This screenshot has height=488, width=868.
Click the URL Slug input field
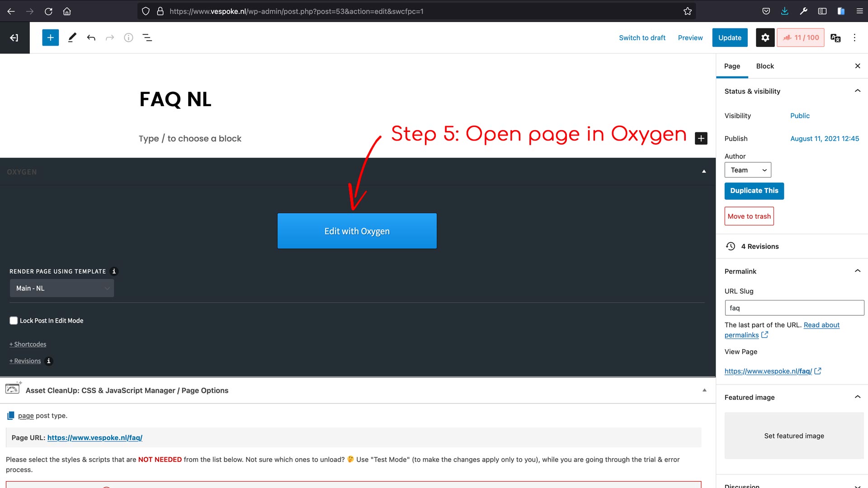pyautogui.click(x=794, y=308)
